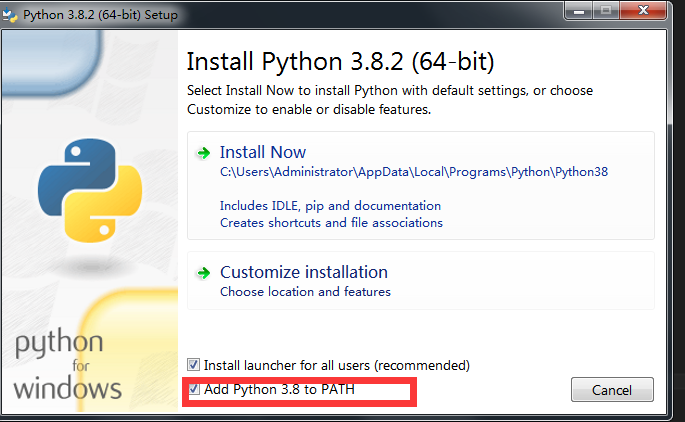The height and width of the screenshot is (422, 685).
Task: Click 'Includes IDLE, pip and documentation' text
Action: (x=330, y=206)
